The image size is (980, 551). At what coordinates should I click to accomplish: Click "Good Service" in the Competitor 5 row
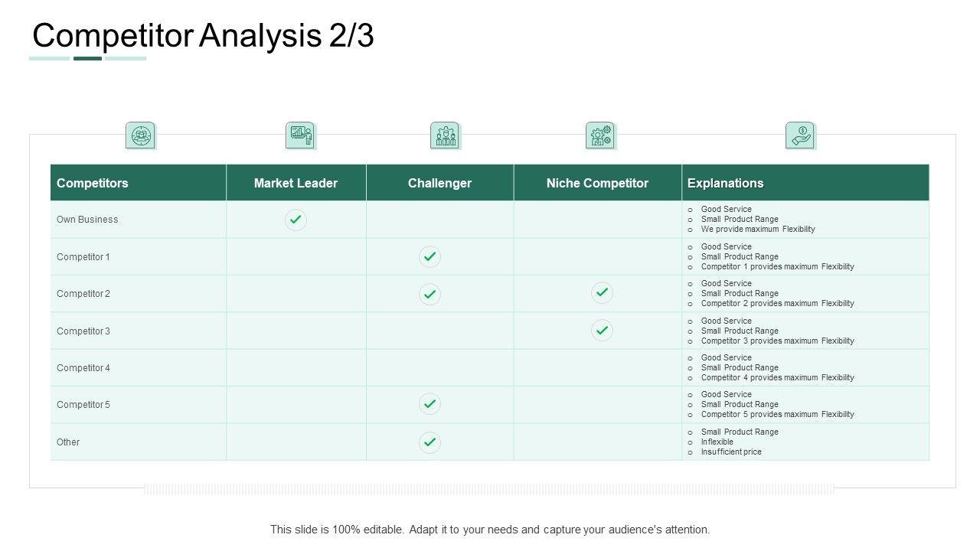coord(727,394)
